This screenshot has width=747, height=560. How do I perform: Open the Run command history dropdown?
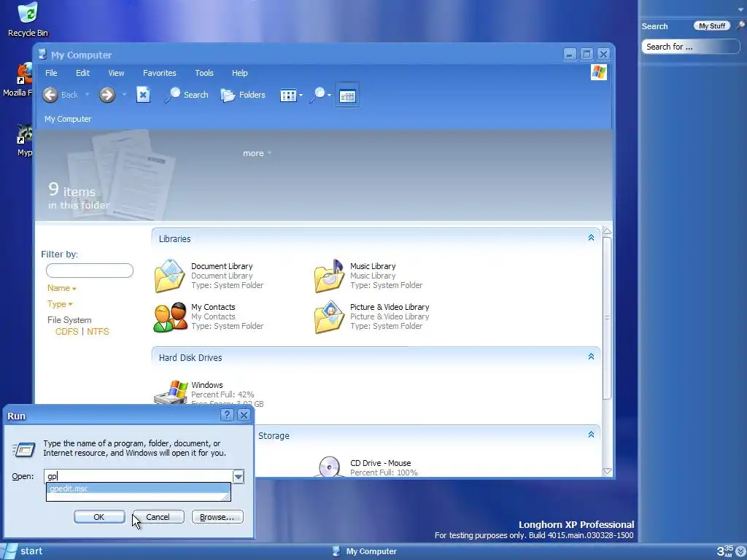239,476
